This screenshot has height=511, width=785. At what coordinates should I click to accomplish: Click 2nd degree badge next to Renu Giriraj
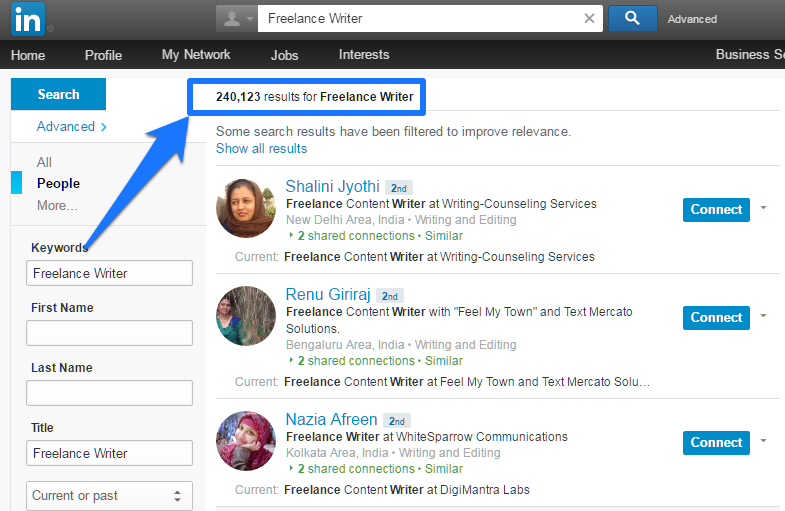(389, 296)
